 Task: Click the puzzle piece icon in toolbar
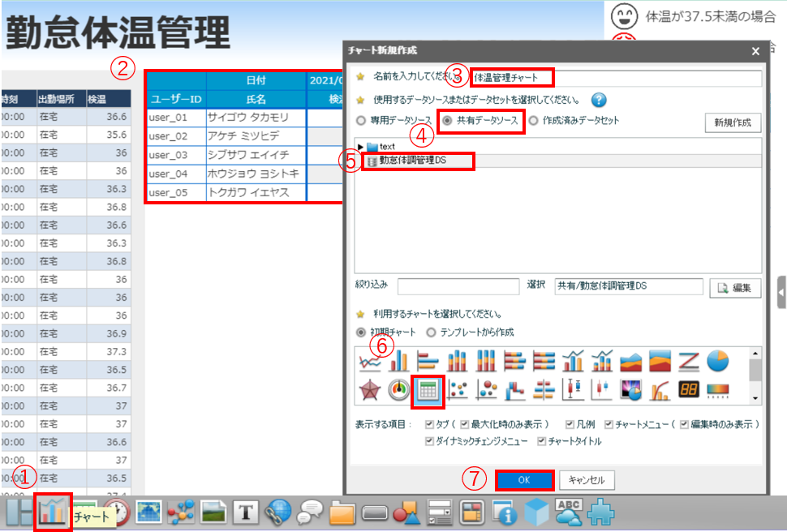point(600,512)
